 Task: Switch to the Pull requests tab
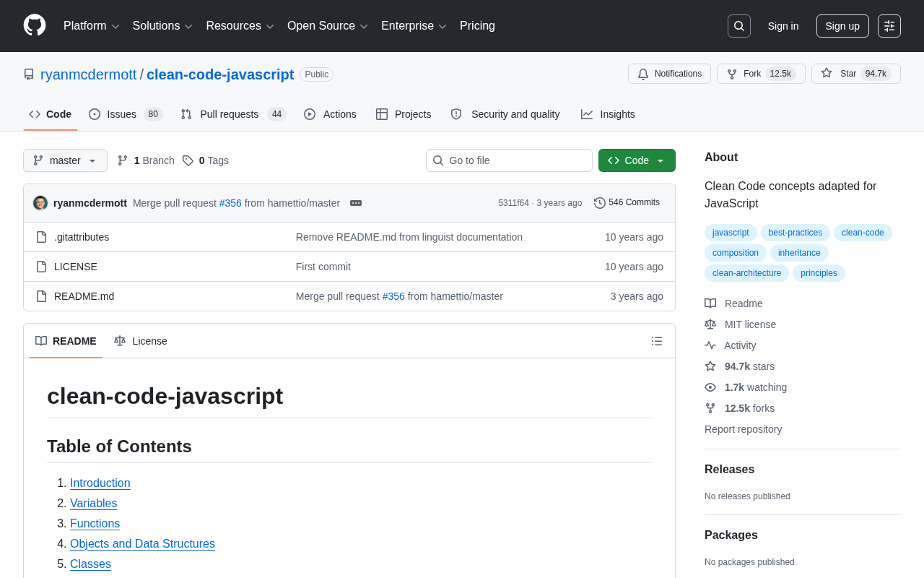pyautogui.click(x=233, y=114)
